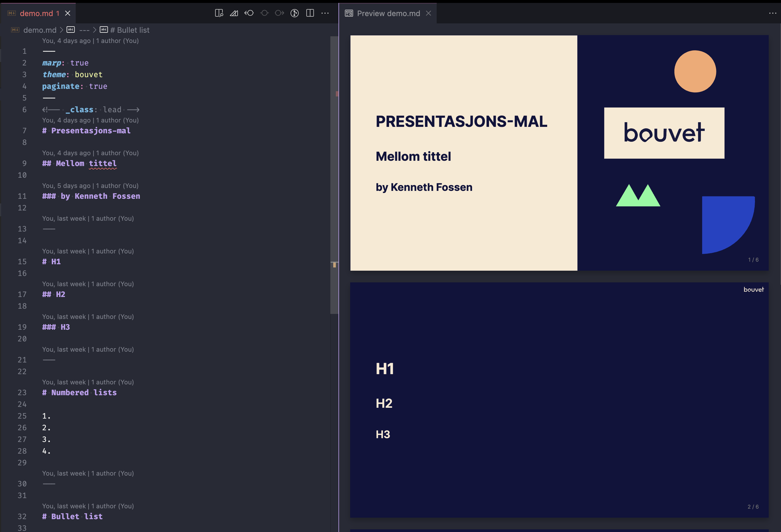Click the H3 heading in slide 2 preview
781x532 pixels.
tap(383, 435)
